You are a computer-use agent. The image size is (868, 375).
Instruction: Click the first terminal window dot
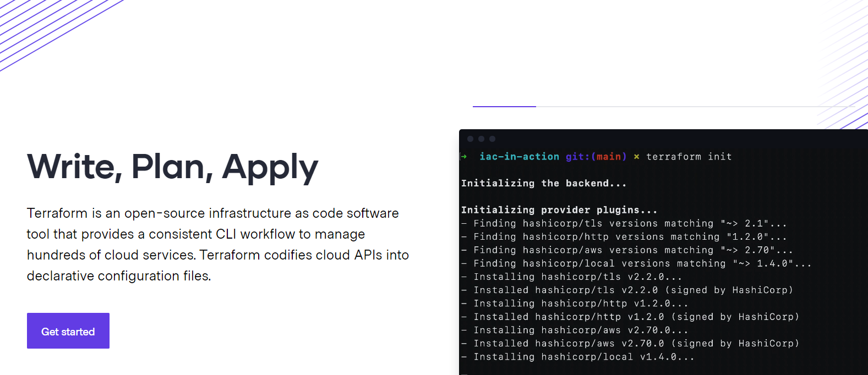(470, 139)
